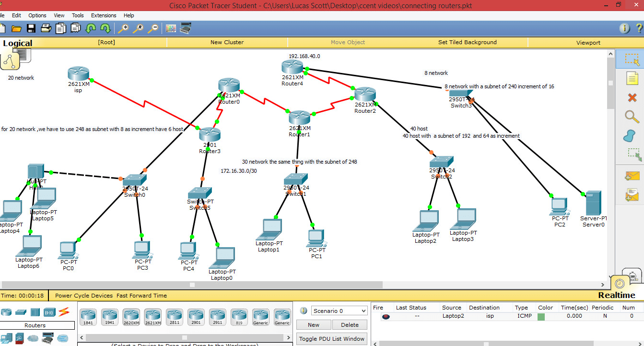The width and height of the screenshot is (644, 346).
Task: Activate the Delete tool
Action: (632, 98)
